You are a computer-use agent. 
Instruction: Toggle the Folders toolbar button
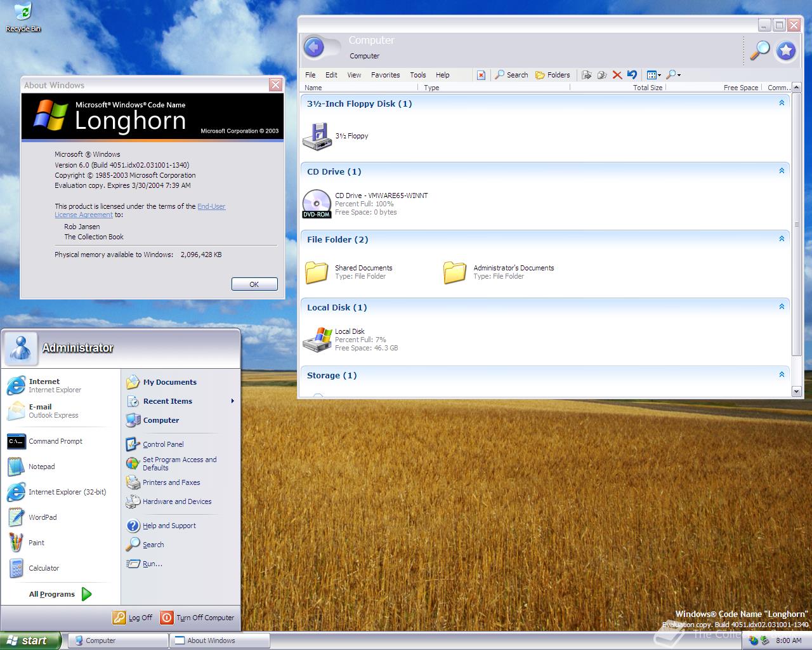click(x=553, y=75)
